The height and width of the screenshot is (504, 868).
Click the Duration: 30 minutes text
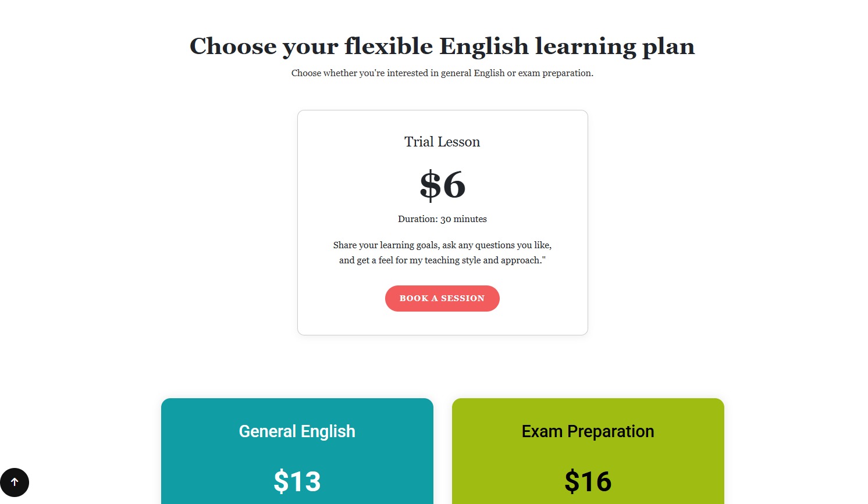coord(442,219)
